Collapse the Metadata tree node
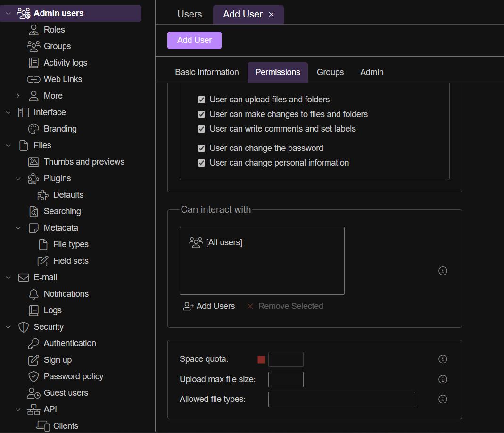This screenshot has width=504, height=433. point(18,228)
